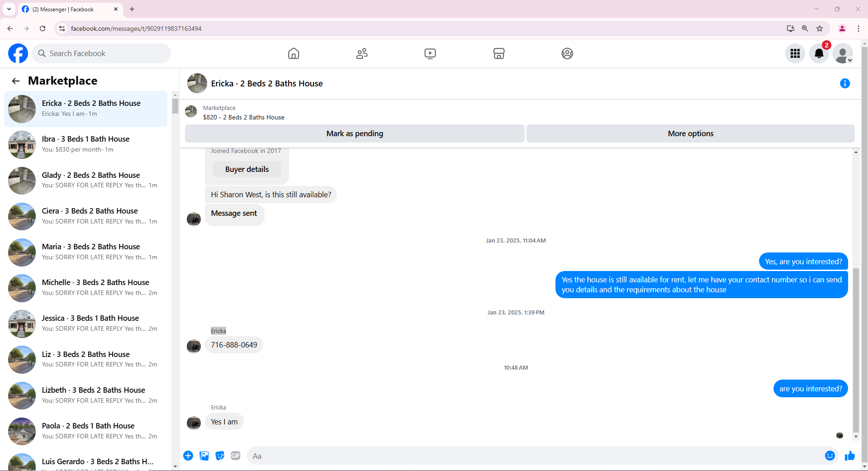Open Paola 2 Beds 1 Bath House chat
Image resolution: width=868 pixels, height=471 pixels.
tap(86, 431)
